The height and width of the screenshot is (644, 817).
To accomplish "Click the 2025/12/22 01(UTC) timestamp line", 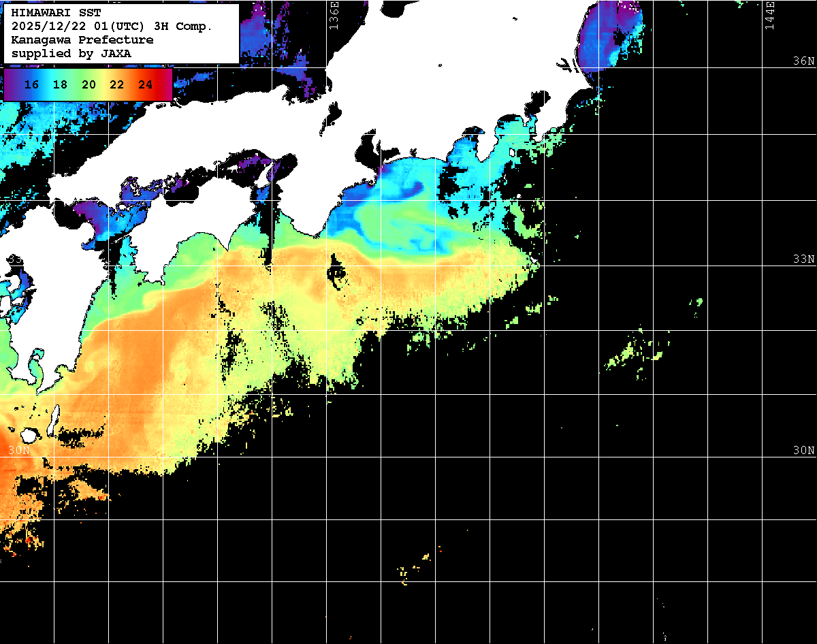I will pos(112,27).
